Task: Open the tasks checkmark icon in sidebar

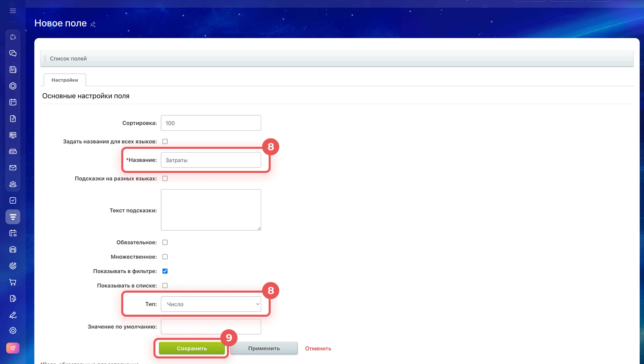Action: (x=13, y=200)
